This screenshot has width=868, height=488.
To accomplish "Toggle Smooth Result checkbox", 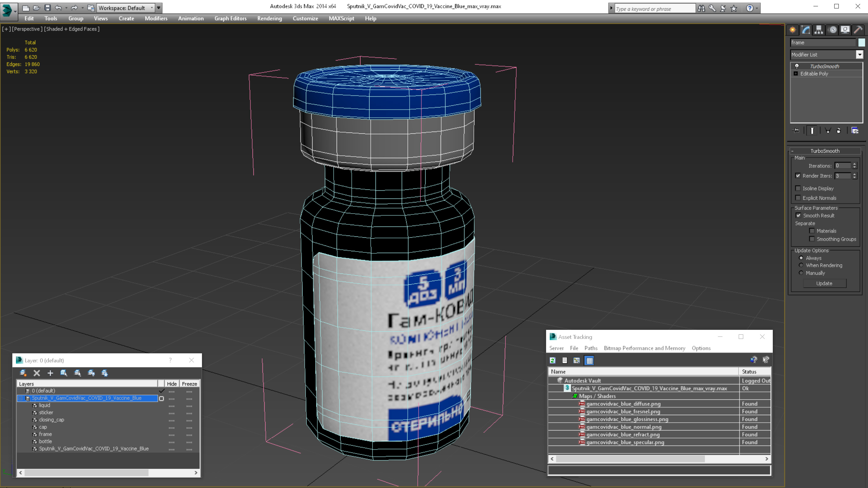I will pyautogui.click(x=798, y=215).
